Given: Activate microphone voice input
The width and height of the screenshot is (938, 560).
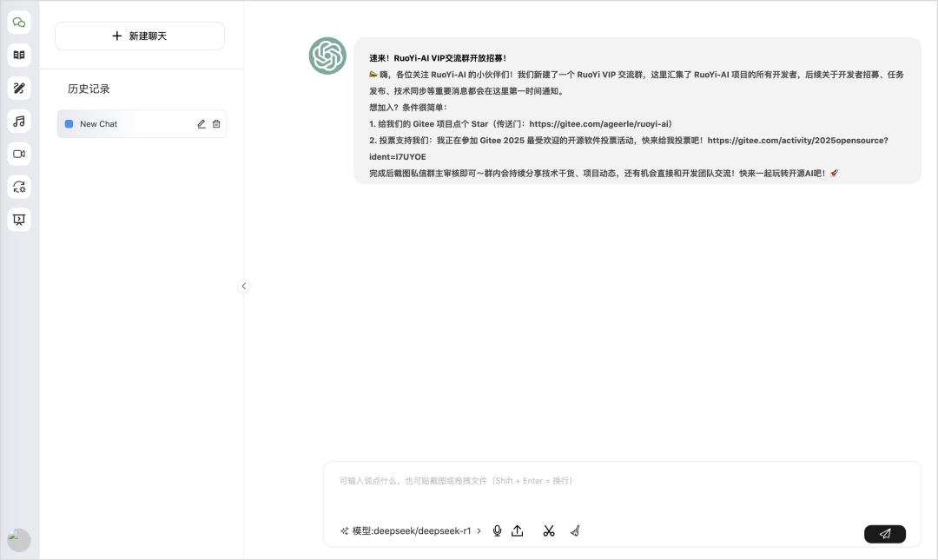Looking at the screenshot, I should pyautogui.click(x=497, y=530).
